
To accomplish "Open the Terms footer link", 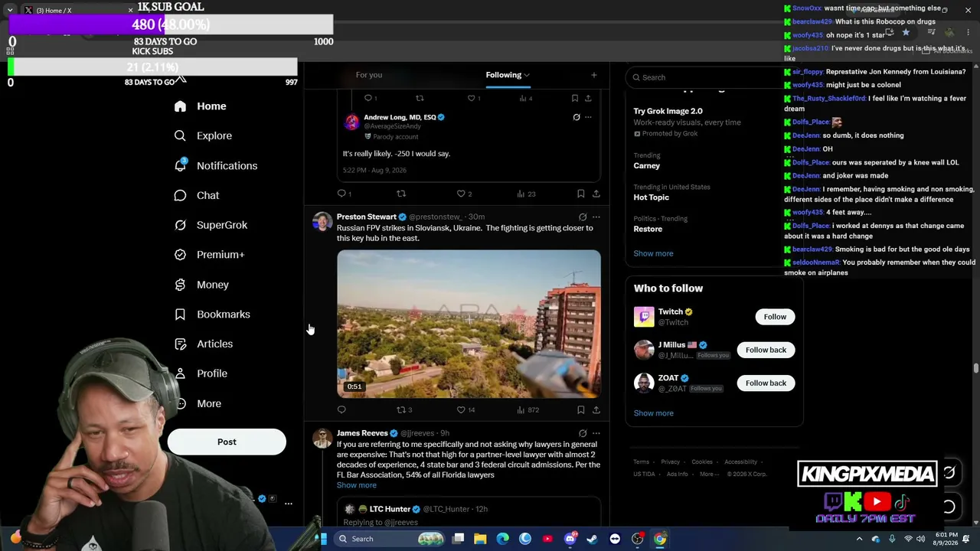I will [641, 462].
